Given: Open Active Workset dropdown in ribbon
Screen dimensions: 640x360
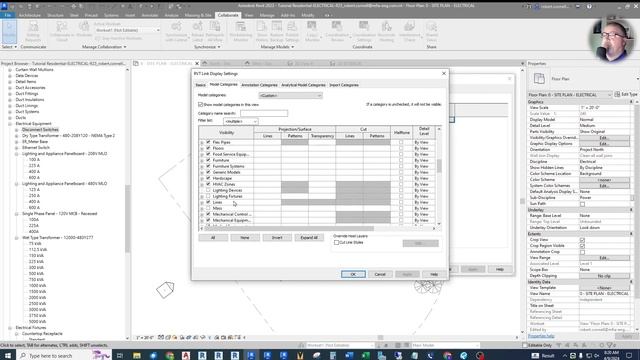Looking at the screenshot, I should click(127, 30).
